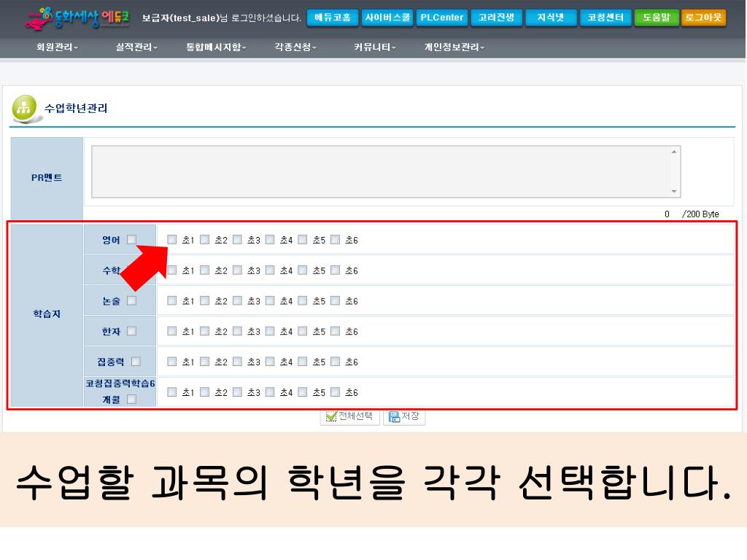Check 초3 in the 집중력 row
The image size is (747, 560).
[x=237, y=362]
